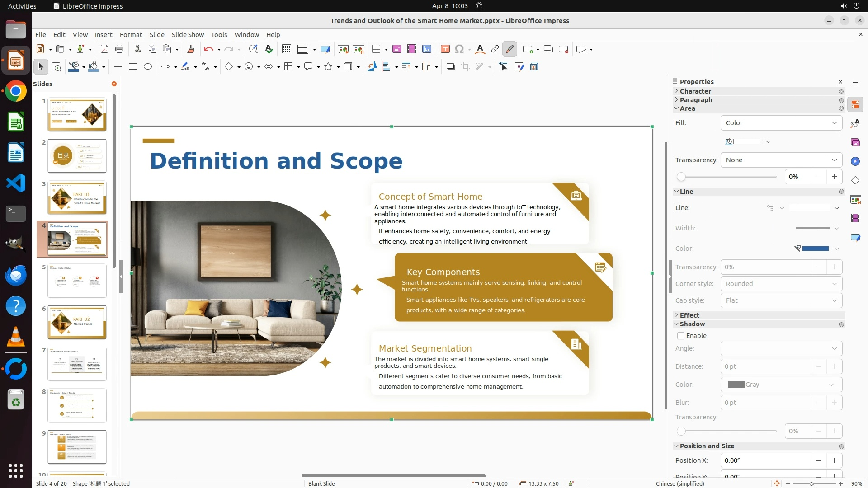Open the sidebar Gallery panel icon
This screenshot has width=868, height=488.
point(855,143)
